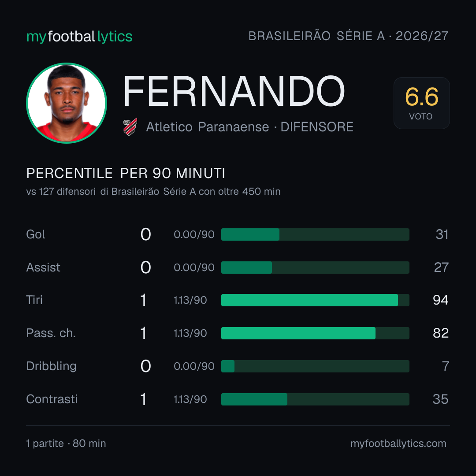Click the Atletico Paranaense club crest icon
Screen dimensions: 476x476
(x=130, y=126)
